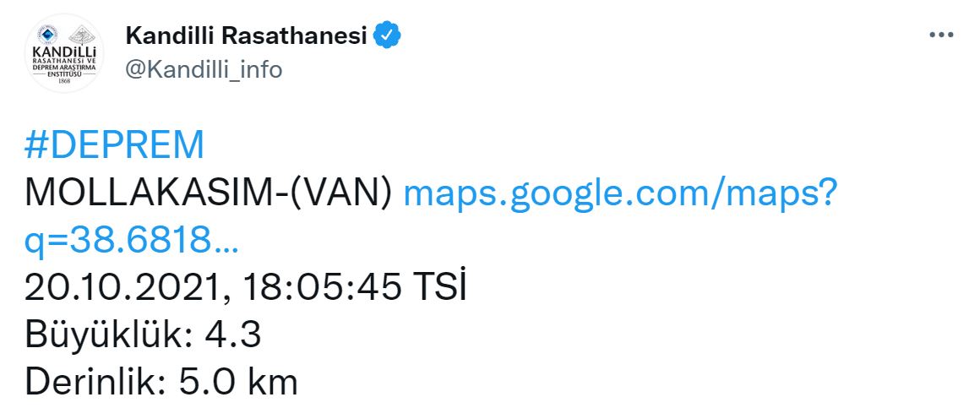Click the 5.0 km depth value
Viewport: 980px width, 408px height.
(238, 382)
